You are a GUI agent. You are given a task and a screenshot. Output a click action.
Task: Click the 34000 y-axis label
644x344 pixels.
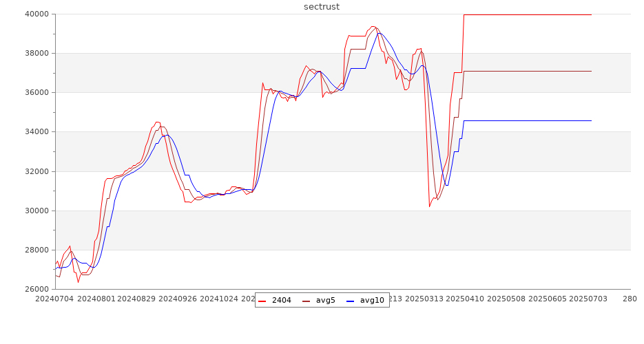35,131
